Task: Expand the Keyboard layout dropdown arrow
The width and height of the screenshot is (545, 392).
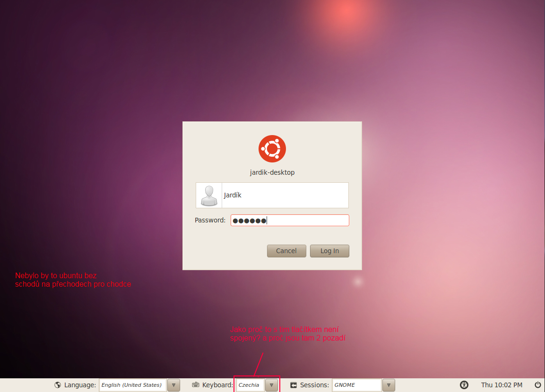Action: 271,385
